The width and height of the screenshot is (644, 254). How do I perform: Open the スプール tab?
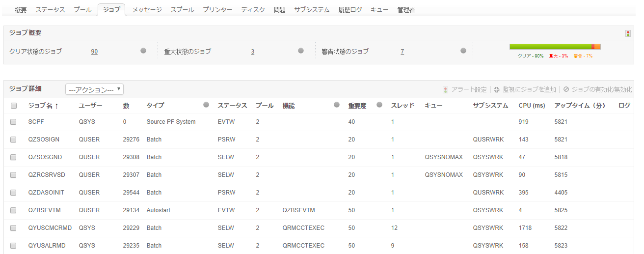coord(182,10)
